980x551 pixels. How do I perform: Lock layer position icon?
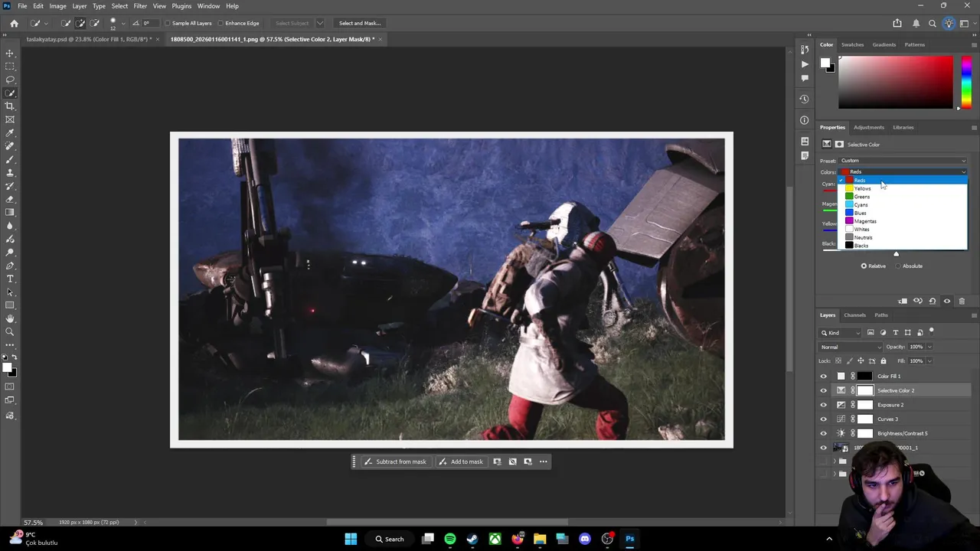coord(861,360)
